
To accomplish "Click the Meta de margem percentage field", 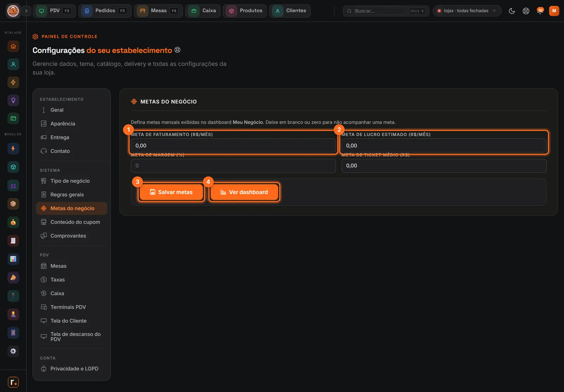I will click(233, 166).
